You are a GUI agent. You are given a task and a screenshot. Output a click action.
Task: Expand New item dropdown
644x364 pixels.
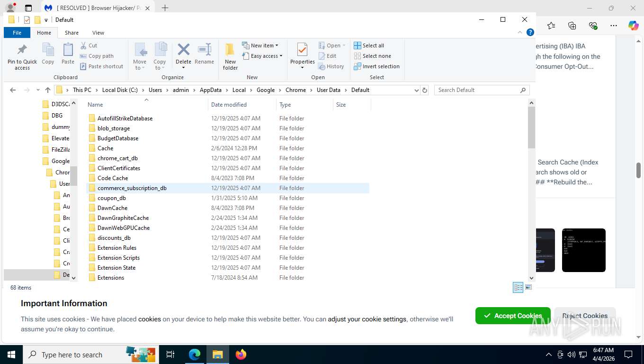[x=260, y=45]
